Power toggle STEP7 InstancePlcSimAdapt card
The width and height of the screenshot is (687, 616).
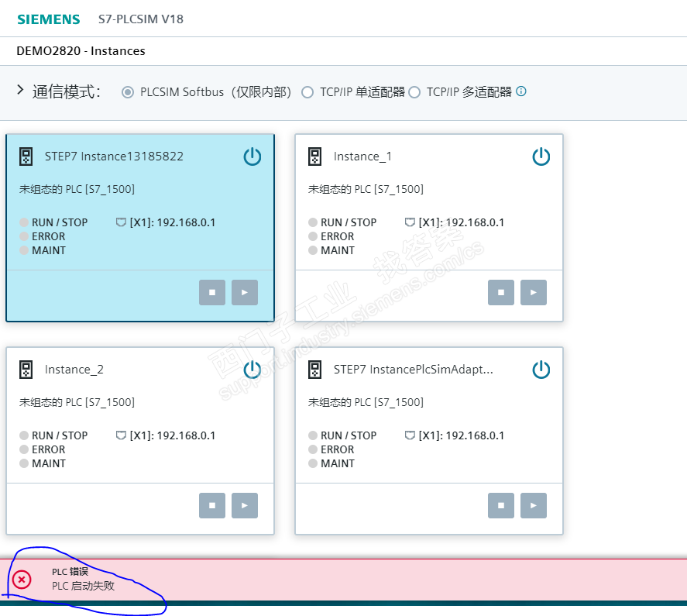[x=541, y=370]
